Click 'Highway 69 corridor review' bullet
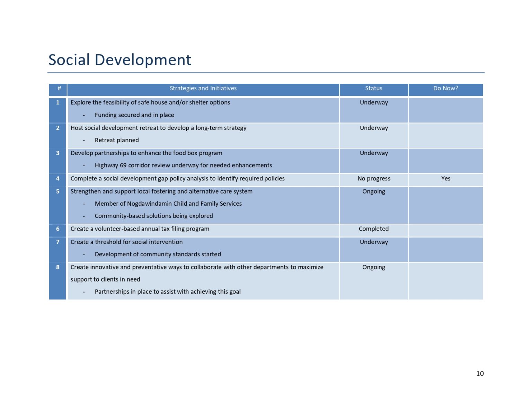This screenshot has width=532, height=411. click(x=183, y=166)
